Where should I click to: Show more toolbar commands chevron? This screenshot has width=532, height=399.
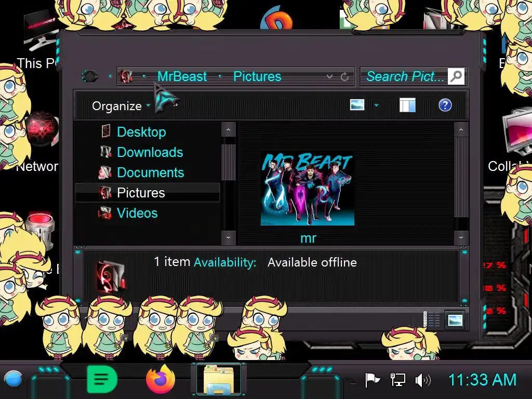(x=176, y=105)
